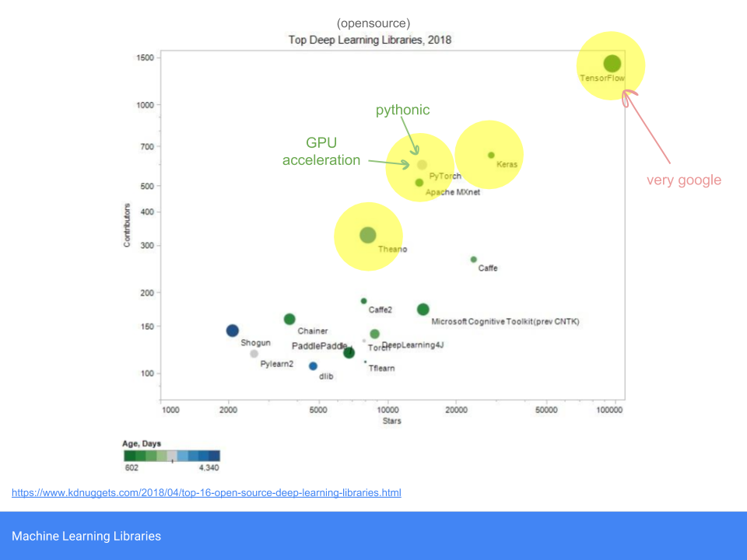
Task: Click the Pylearn2 data point
Action: pyautogui.click(x=253, y=354)
